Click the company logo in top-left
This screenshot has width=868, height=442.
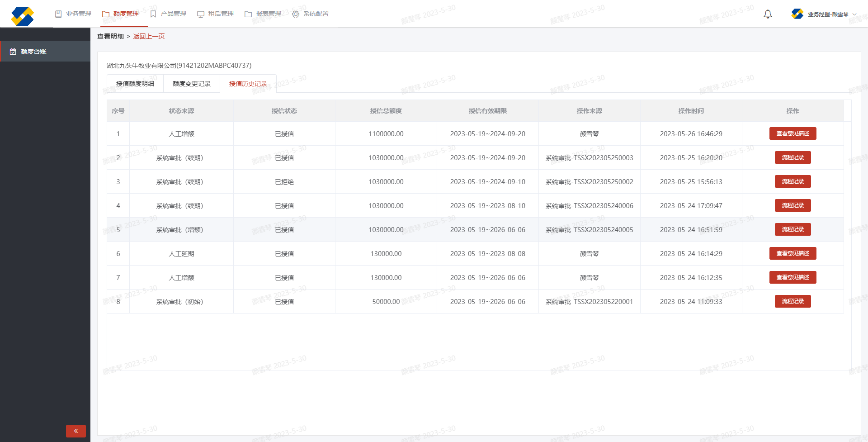(23, 16)
